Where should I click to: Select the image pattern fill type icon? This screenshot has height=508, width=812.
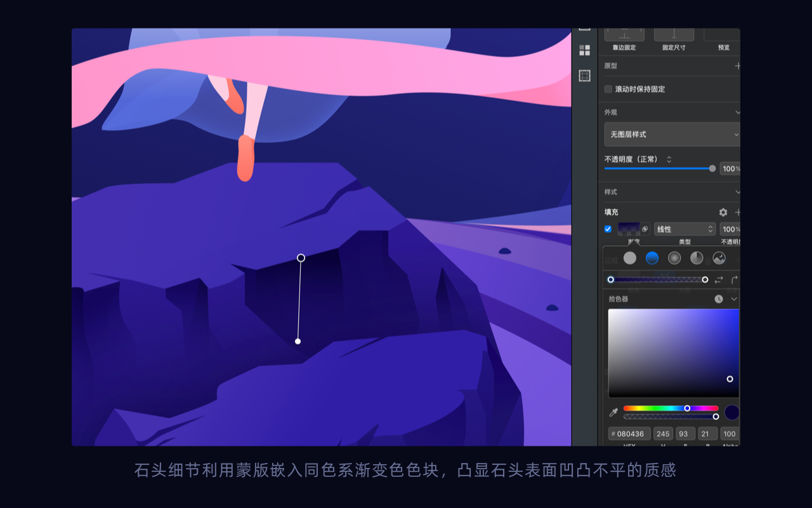(719, 258)
